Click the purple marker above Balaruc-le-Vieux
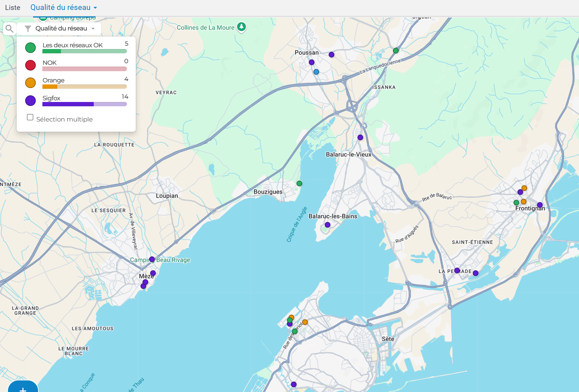This screenshot has width=579, height=392. [360, 137]
